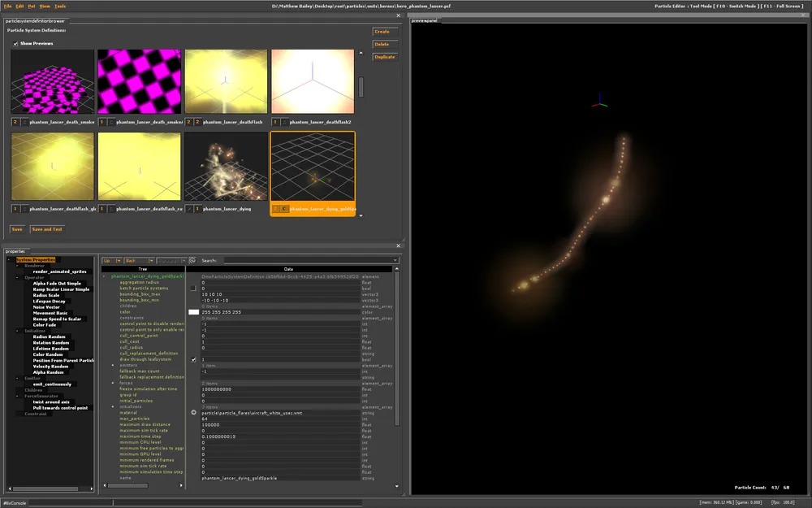Expand the Search field dropdown

pos(395,261)
